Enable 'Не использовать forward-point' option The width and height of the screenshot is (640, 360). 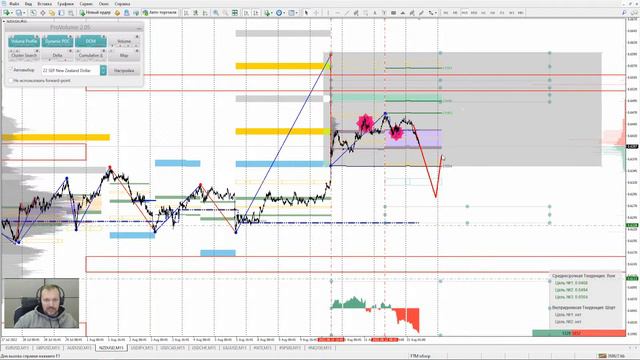[x=11, y=81]
